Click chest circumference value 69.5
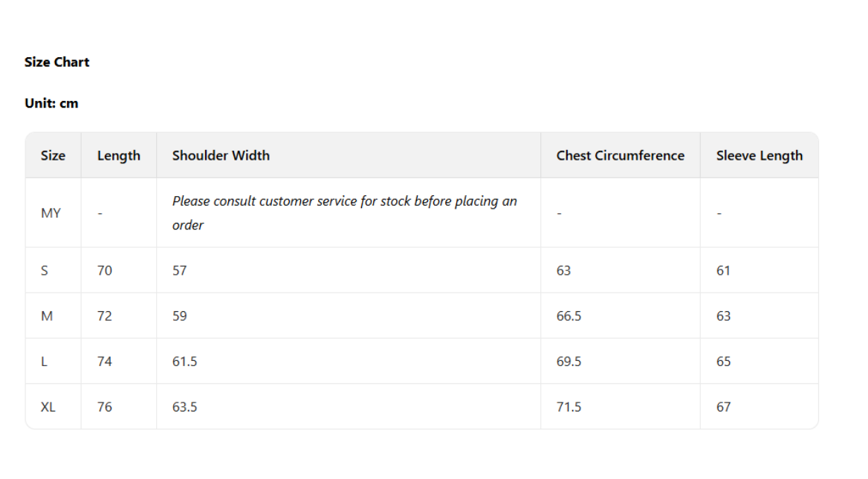The height and width of the screenshot is (479, 868). click(x=569, y=362)
